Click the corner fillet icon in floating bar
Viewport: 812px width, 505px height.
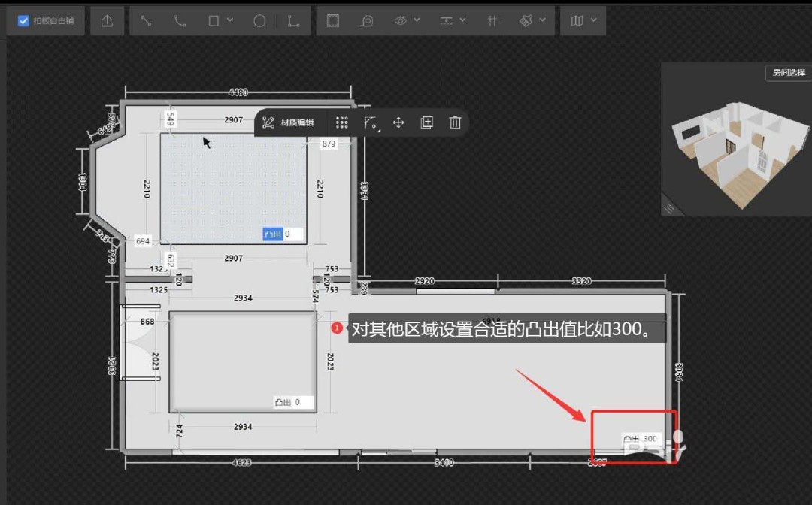tap(370, 122)
